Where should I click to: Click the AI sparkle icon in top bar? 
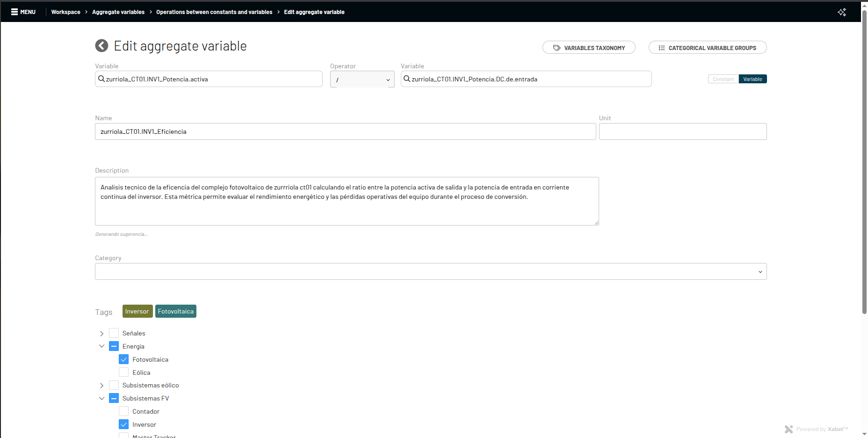(842, 12)
